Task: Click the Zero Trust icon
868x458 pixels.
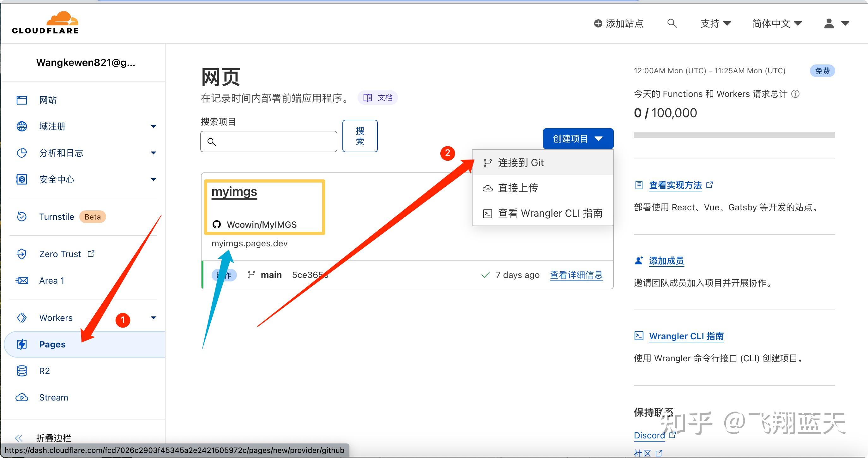Action: 22,254
